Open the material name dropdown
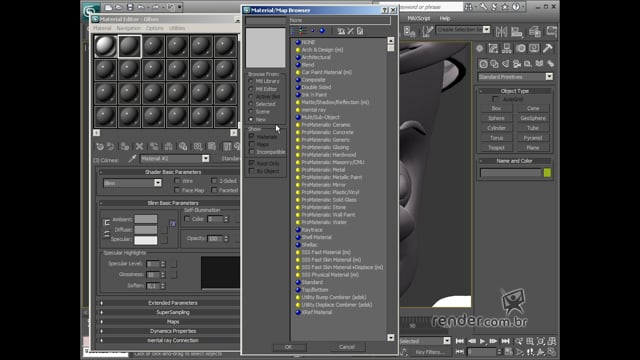This screenshot has width=640, height=360. pyautogui.click(x=205, y=158)
